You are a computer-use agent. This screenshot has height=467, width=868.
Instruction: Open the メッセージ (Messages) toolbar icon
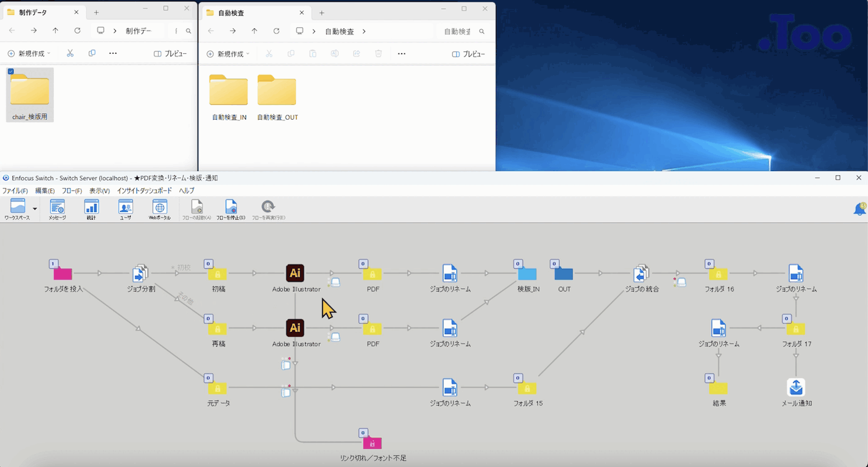tap(57, 208)
